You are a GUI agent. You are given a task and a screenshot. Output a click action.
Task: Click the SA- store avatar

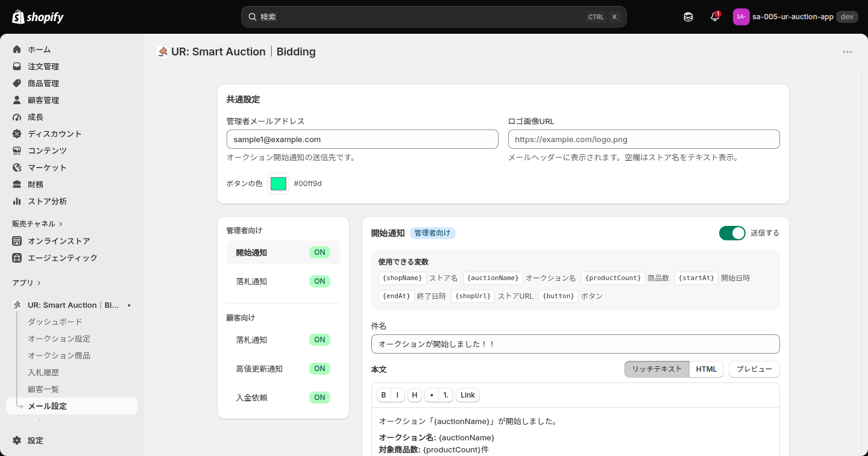[x=741, y=17]
